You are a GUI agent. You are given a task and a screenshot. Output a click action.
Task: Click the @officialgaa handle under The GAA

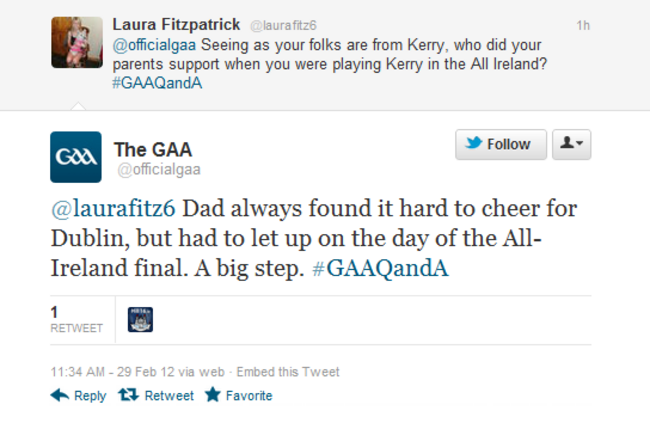point(159,169)
